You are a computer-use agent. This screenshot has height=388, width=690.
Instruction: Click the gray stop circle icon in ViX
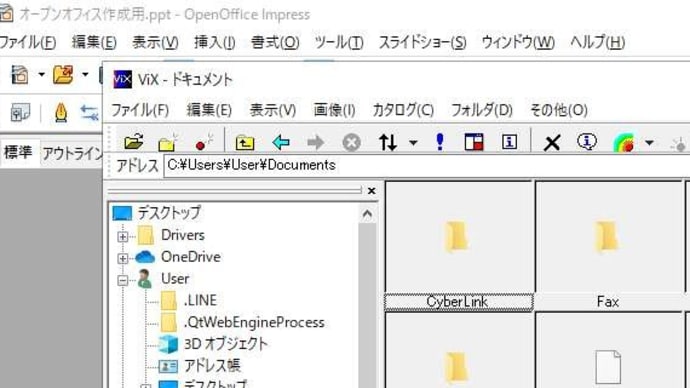point(351,143)
